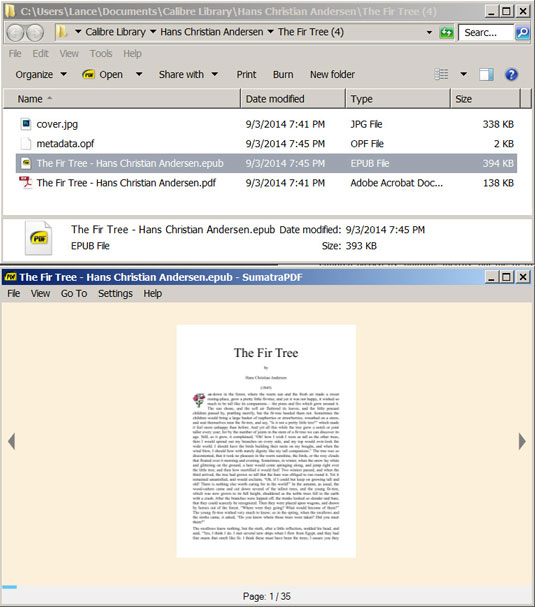Image resolution: width=535 pixels, height=607 pixels.
Task: Click the Page 1 / 35 status text
Action: (x=267, y=596)
